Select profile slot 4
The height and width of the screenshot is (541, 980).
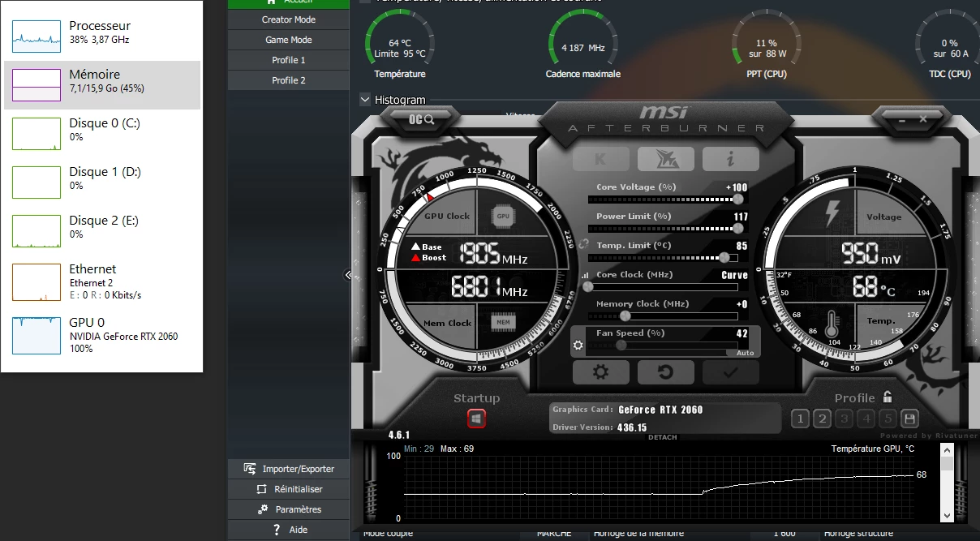tap(866, 419)
